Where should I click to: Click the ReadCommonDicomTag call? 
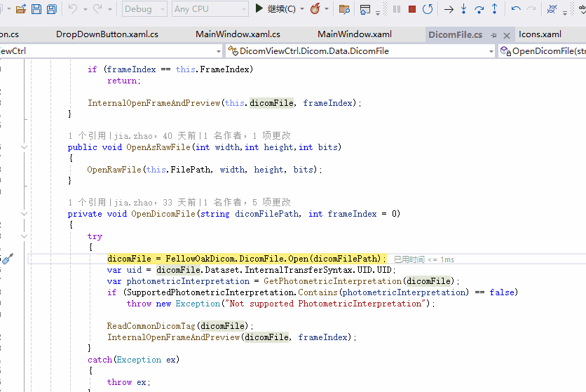pyautogui.click(x=151, y=326)
